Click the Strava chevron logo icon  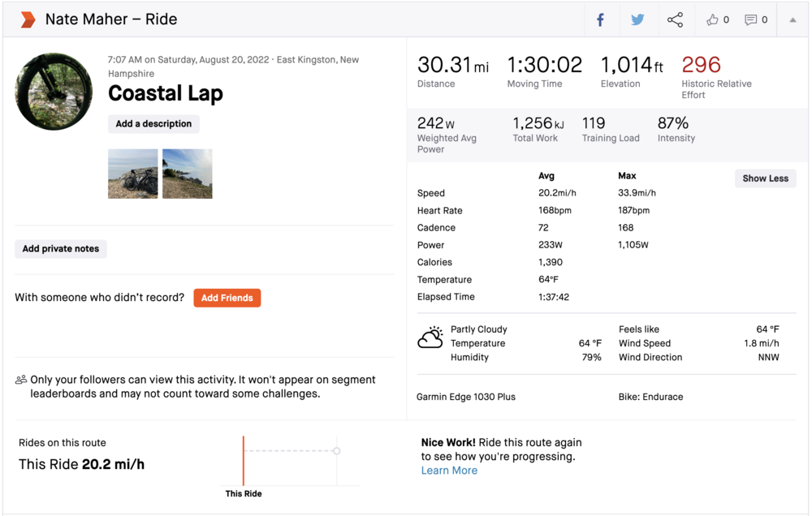[x=28, y=19]
